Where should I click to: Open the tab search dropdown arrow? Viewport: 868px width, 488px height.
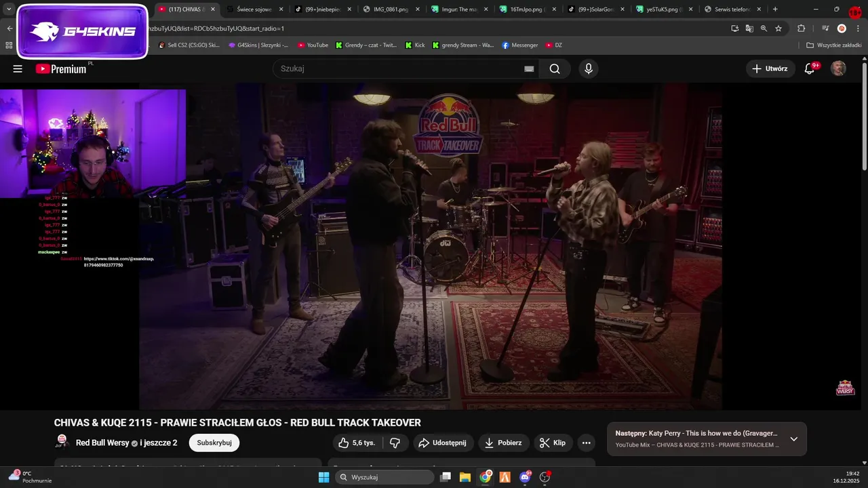coord(9,9)
